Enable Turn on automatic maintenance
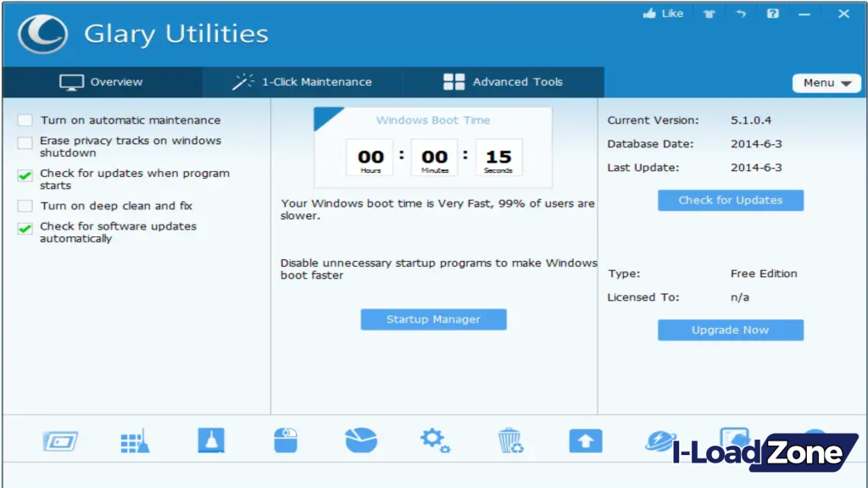Image resolution: width=868 pixels, height=488 pixels. (x=25, y=120)
